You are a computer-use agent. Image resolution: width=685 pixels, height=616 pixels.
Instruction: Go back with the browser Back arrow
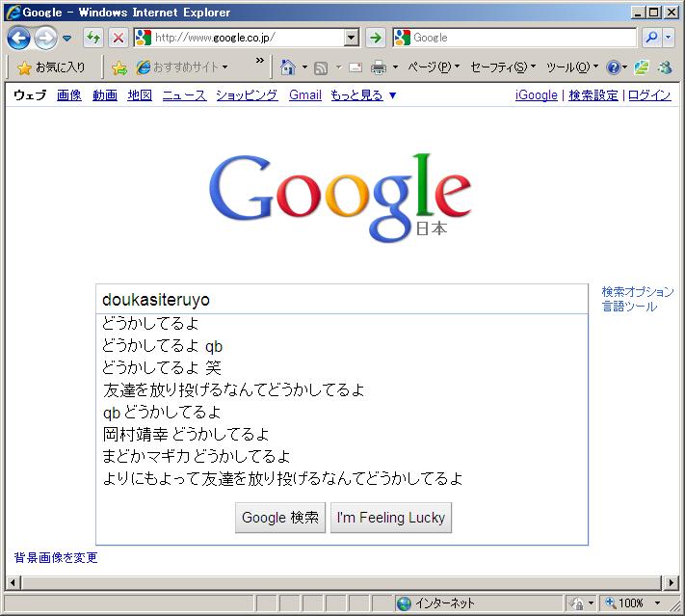tap(18, 38)
